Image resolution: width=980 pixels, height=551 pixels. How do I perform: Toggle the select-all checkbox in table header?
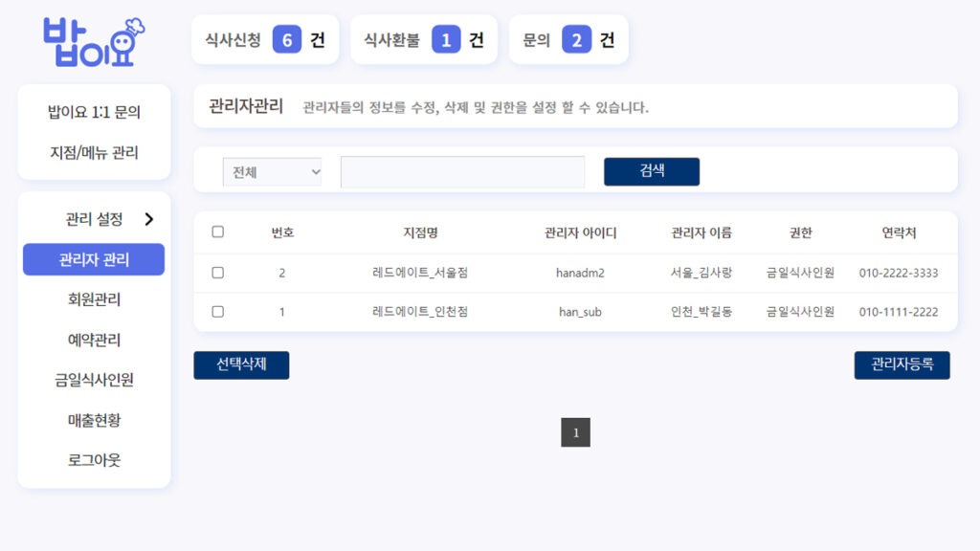coord(217,231)
